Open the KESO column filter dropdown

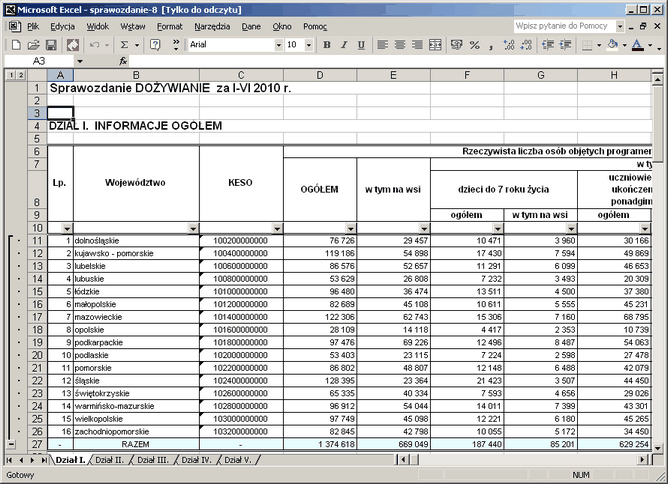[276, 229]
